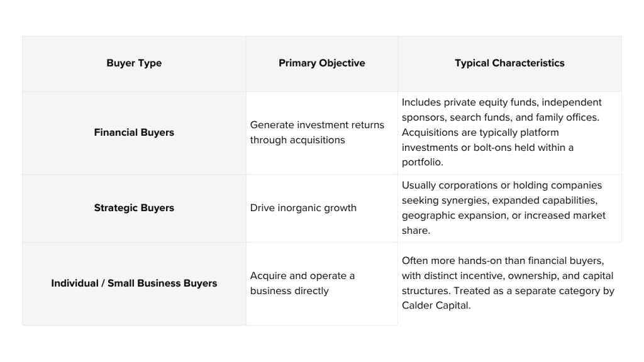This screenshot has width=644, height=362.
Task: Click the 'Acquire and operate a business directly' cell
Action: [303, 283]
